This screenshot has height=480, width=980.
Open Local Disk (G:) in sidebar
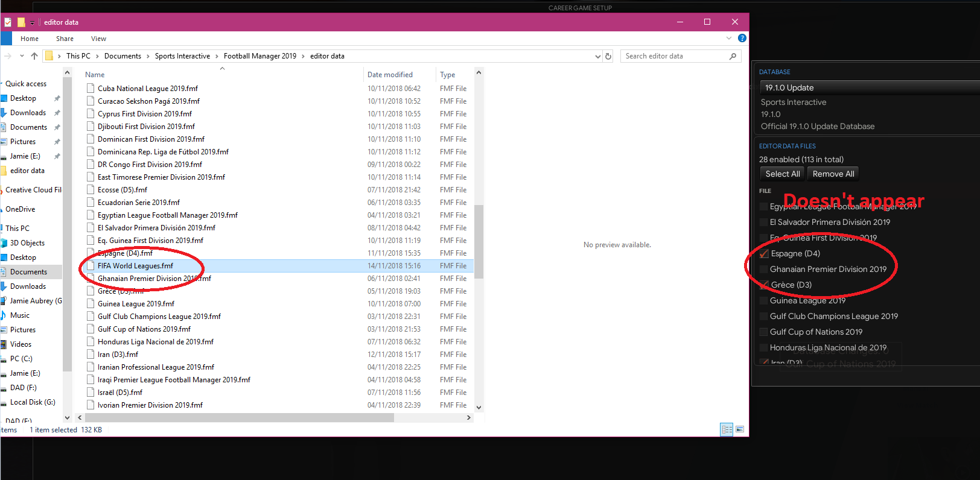click(33, 402)
